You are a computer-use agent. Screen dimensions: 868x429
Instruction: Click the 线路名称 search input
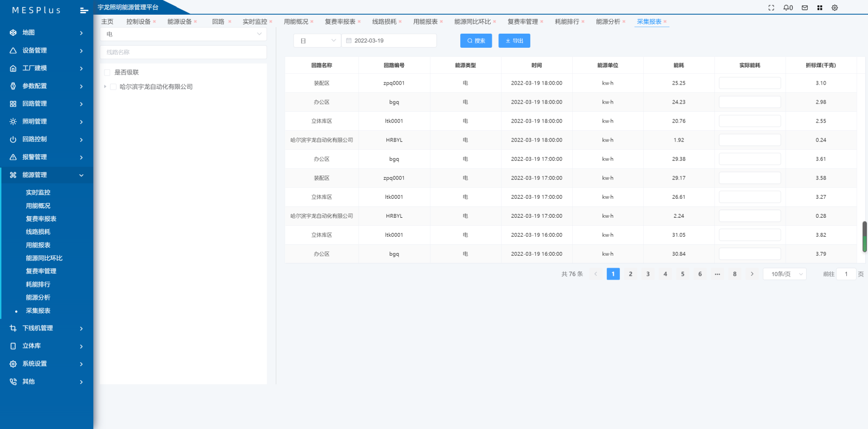point(183,52)
